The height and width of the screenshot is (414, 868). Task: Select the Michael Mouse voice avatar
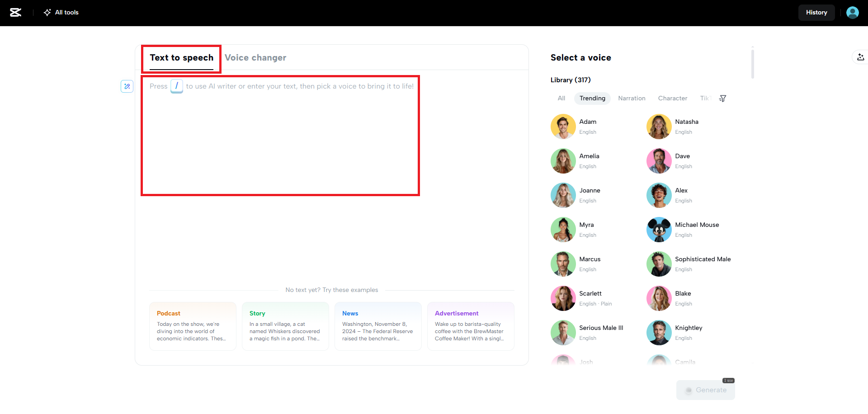(659, 230)
